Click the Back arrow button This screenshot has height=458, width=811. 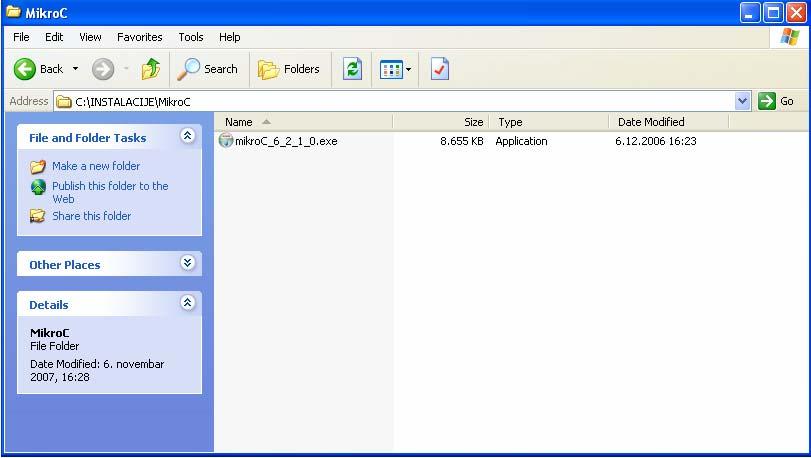click(x=24, y=69)
